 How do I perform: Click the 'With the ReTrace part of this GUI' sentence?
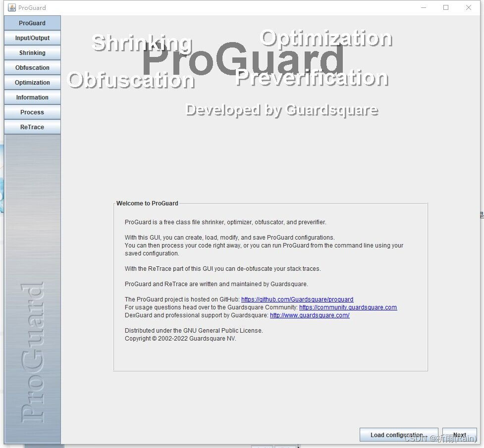[x=223, y=269]
